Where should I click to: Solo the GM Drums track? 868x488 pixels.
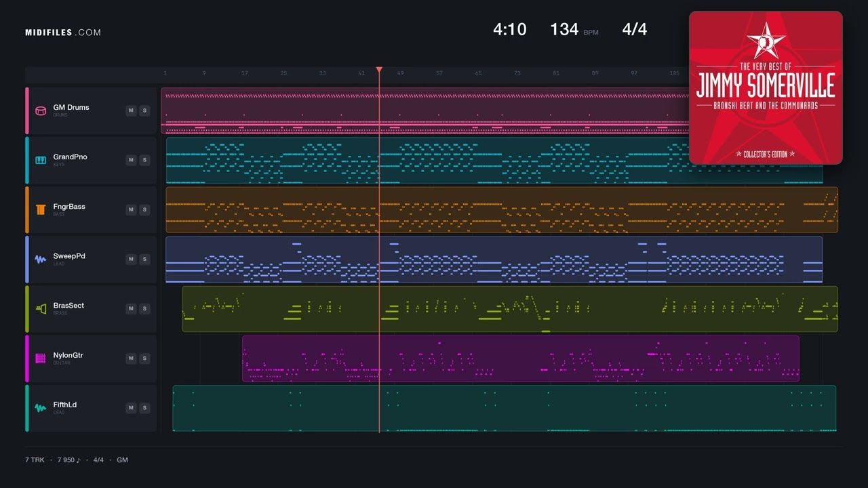[144, 110]
